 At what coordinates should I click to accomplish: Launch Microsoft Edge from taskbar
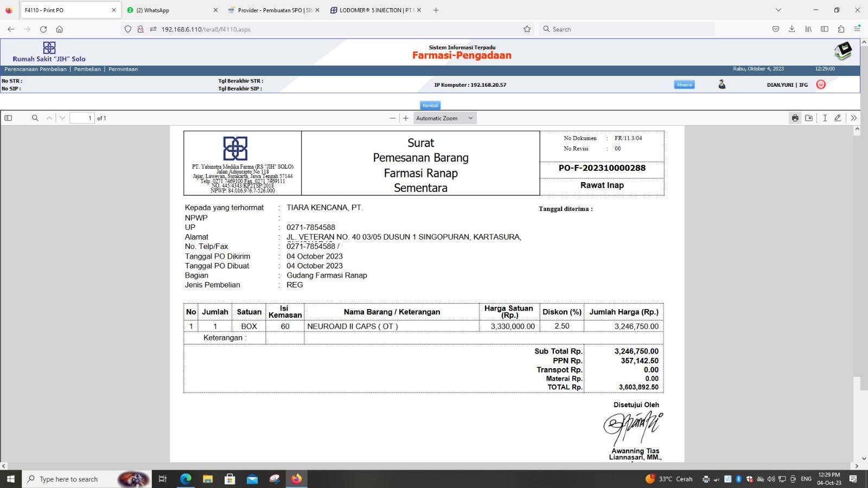point(186,479)
